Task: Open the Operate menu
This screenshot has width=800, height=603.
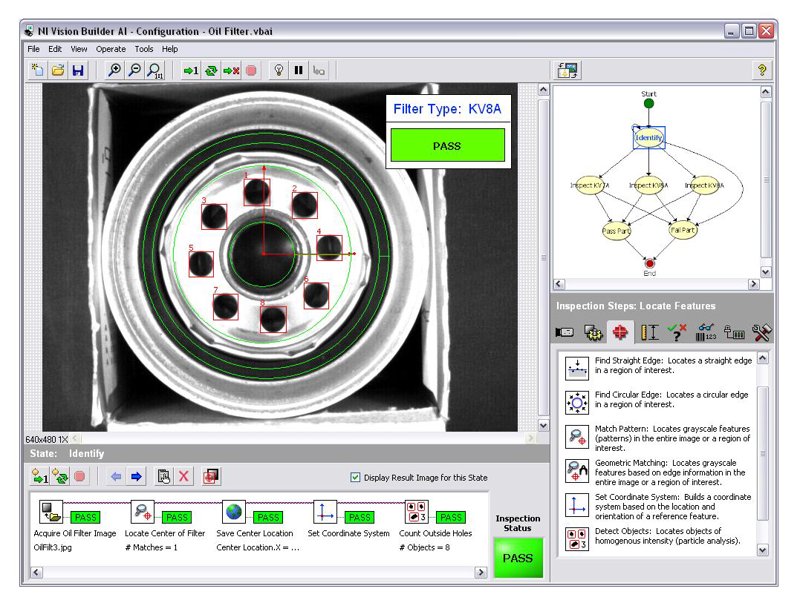Action: 111,49
